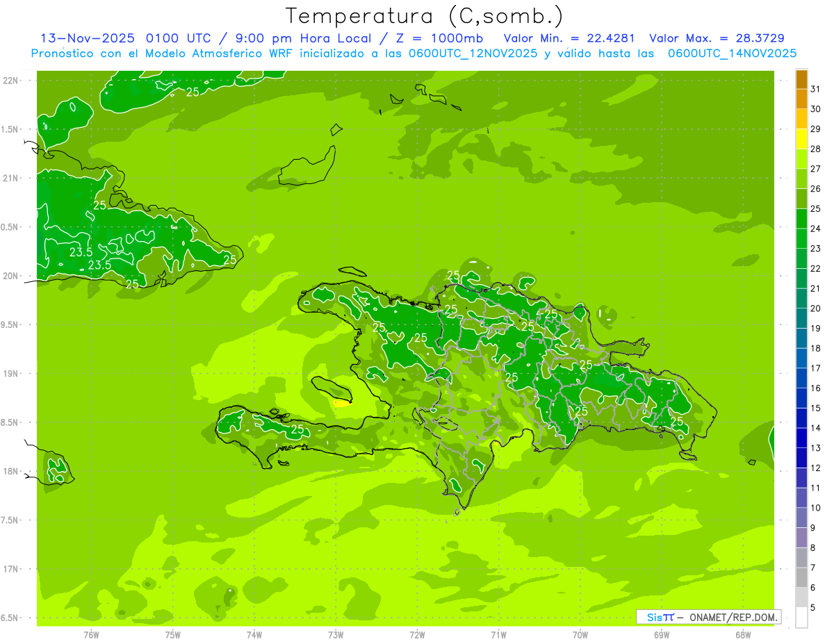The height and width of the screenshot is (644, 834).
Task: Click the legend value 28
Action: (x=816, y=149)
